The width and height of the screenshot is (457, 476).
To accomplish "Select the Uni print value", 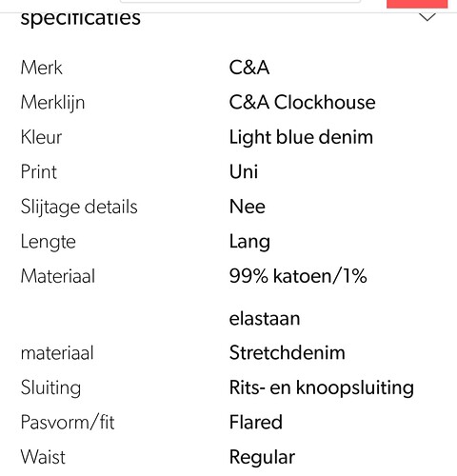I will point(244,171).
